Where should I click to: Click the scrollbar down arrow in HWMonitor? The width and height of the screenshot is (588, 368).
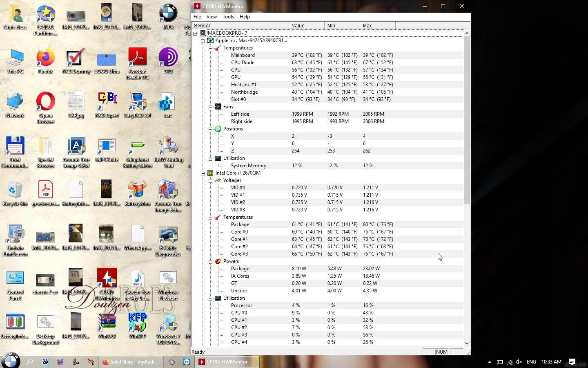(467, 343)
